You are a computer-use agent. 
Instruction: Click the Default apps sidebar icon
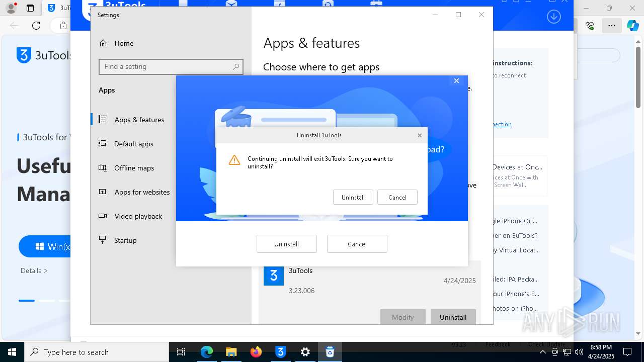pyautogui.click(x=103, y=143)
